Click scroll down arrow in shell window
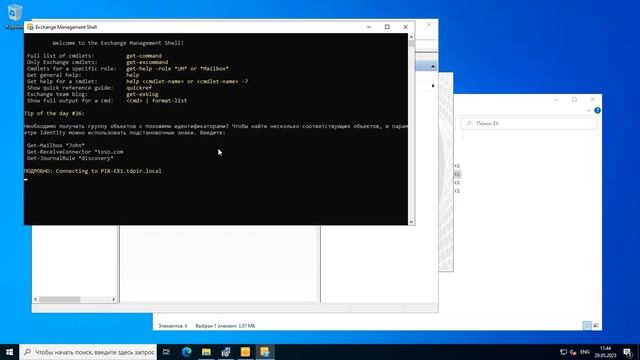 (x=411, y=222)
